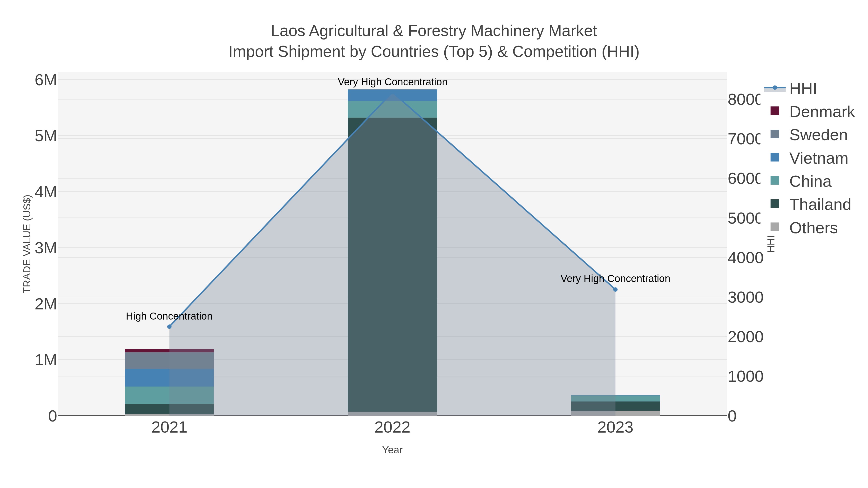Click the 2022 Vietnam bar segment

click(x=392, y=95)
